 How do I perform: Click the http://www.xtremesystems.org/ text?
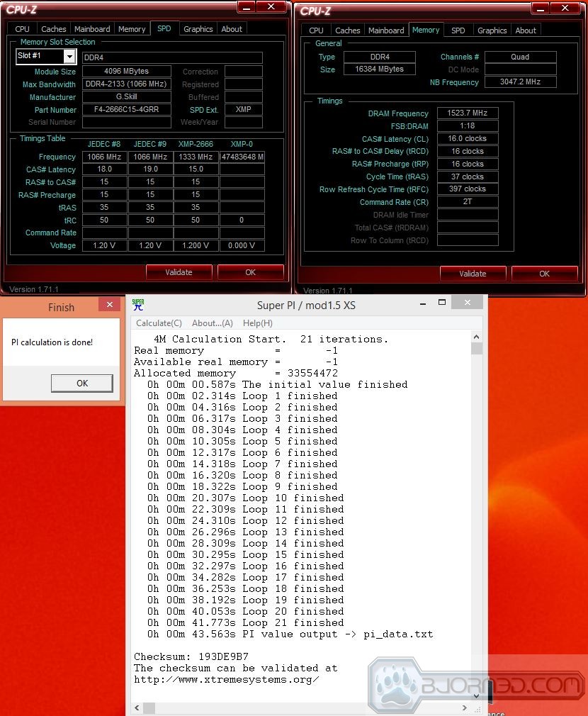(226, 679)
